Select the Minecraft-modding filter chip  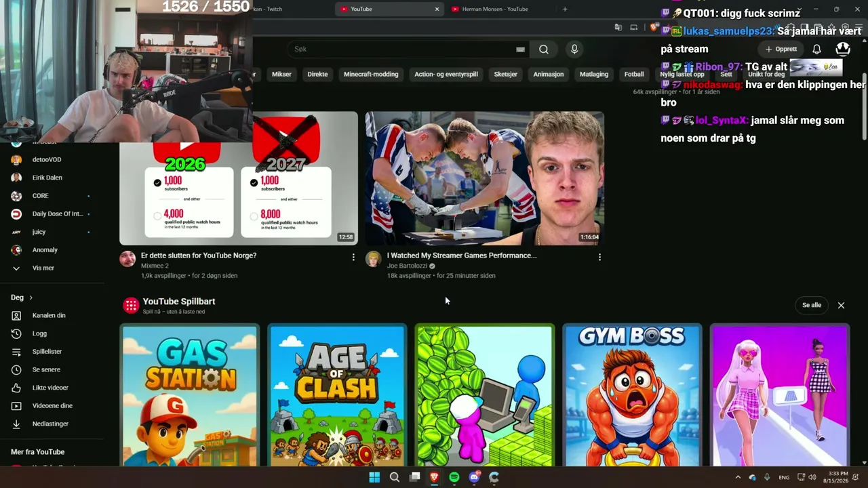[x=371, y=75]
